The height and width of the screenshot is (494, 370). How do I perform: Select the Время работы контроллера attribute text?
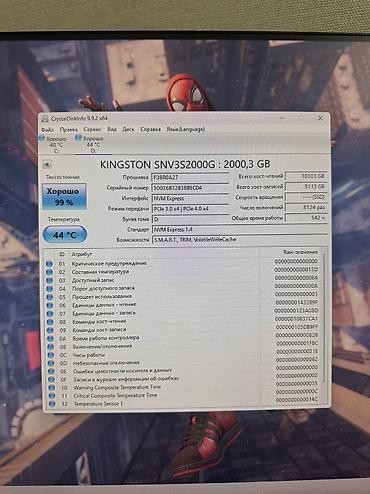(106, 338)
